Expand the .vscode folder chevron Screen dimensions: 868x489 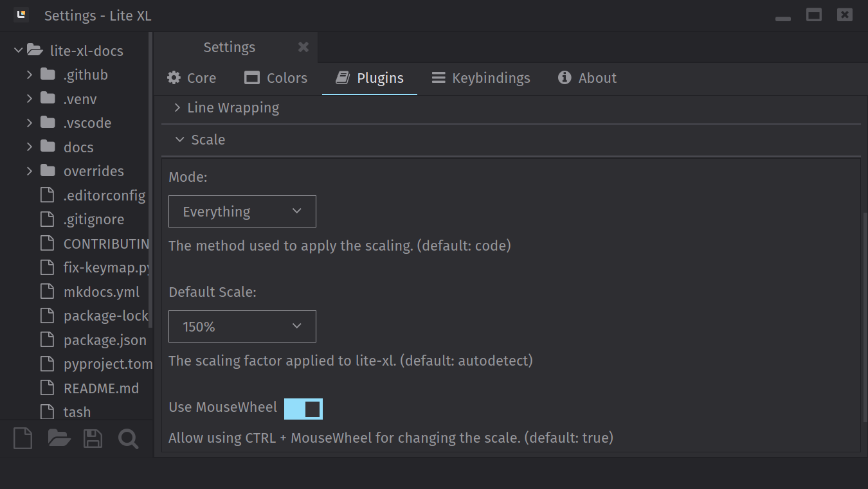pyautogui.click(x=30, y=123)
